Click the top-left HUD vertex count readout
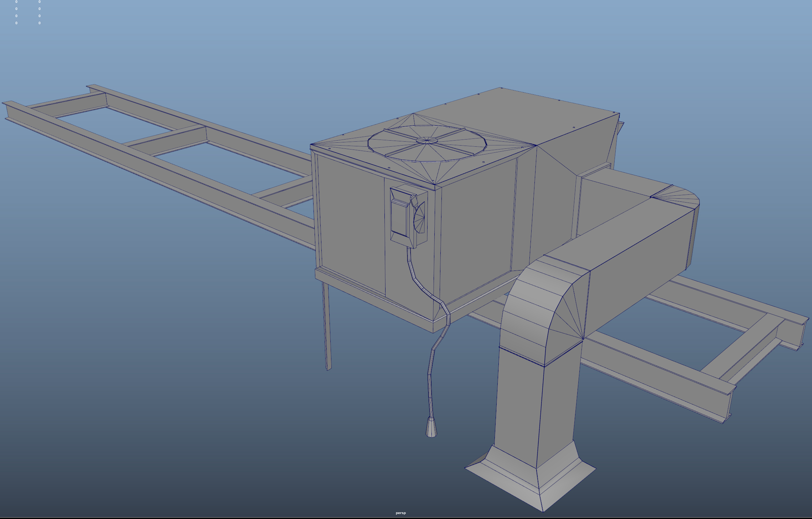Image resolution: width=812 pixels, height=519 pixels. (x=16, y=1)
